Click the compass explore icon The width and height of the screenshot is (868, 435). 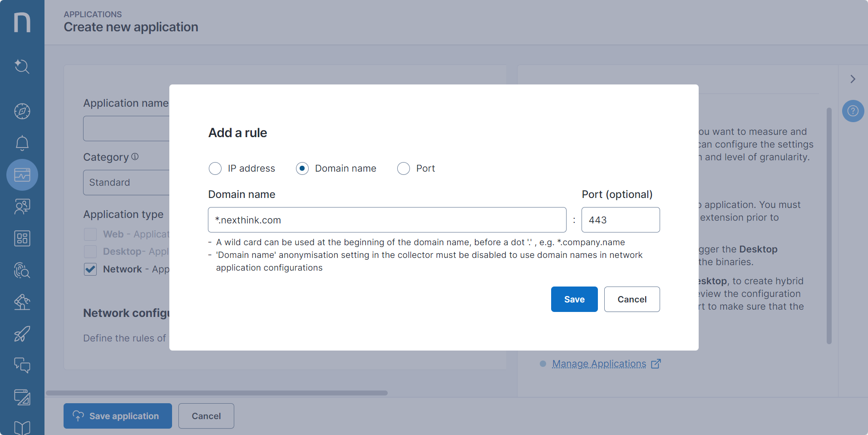click(22, 111)
